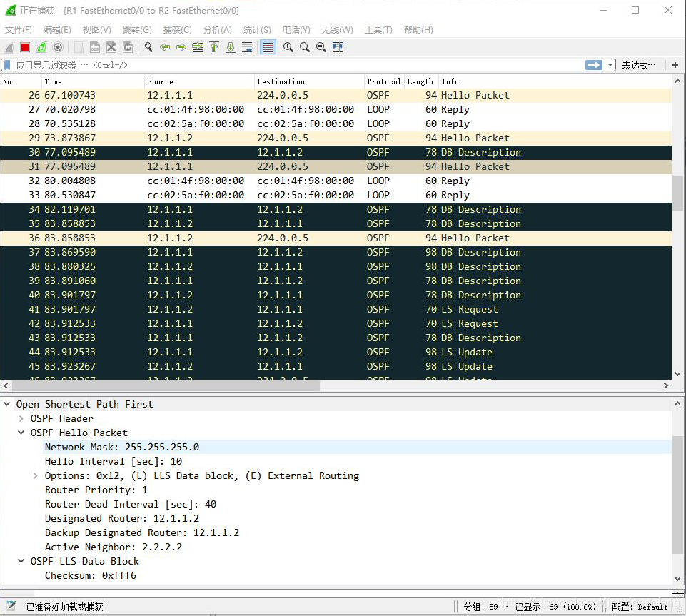Image resolution: width=686 pixels, height=616 pixels.
Task: Open display filter history dropdown
Action: click(x=610, y=65)
